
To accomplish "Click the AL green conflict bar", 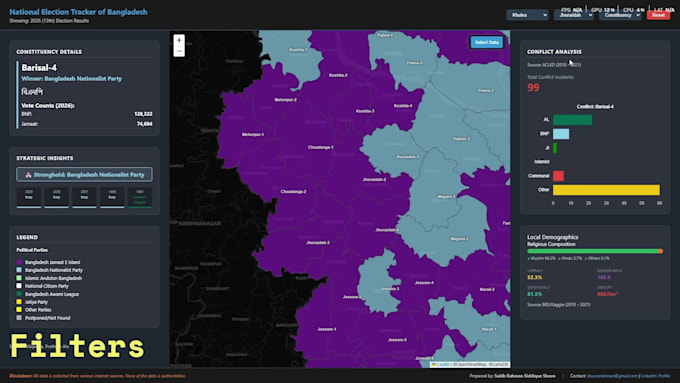I will [572, 120].
